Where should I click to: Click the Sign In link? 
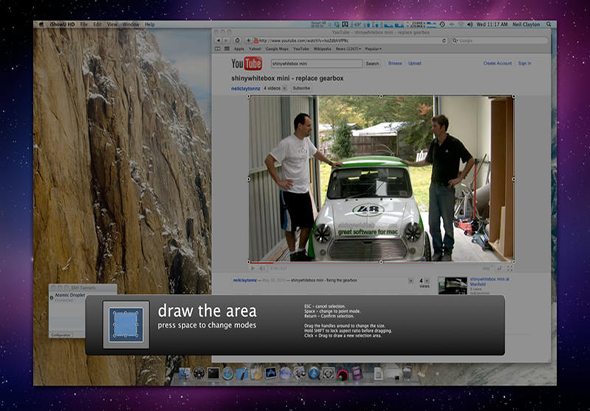525,63
